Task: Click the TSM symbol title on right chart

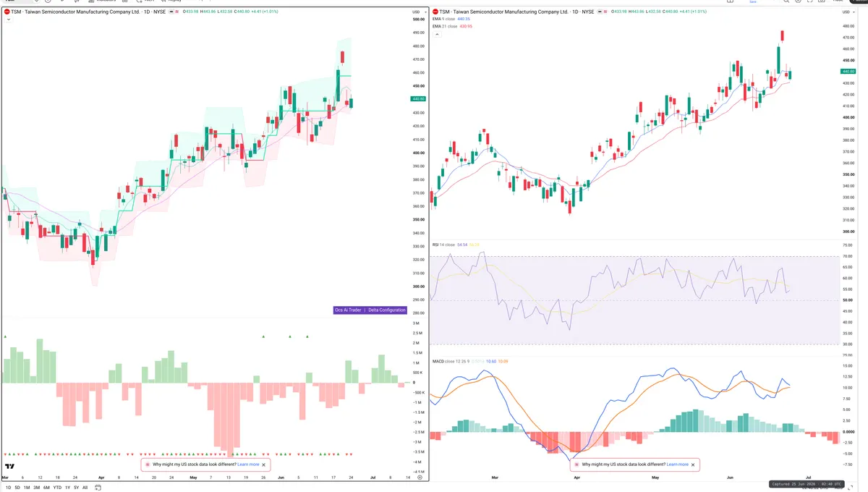Action: coord(518,12)
